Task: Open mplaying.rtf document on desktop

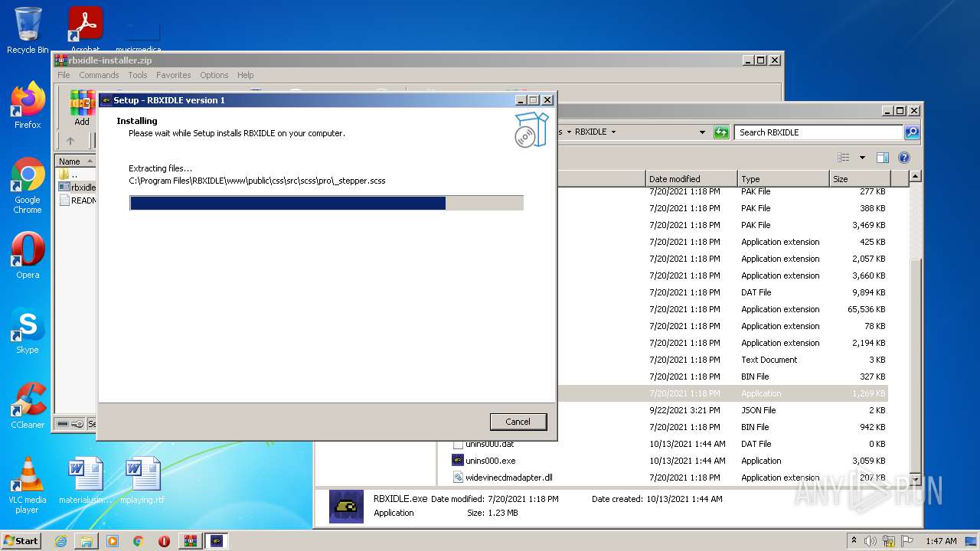Action: click(x=142, y=481)
